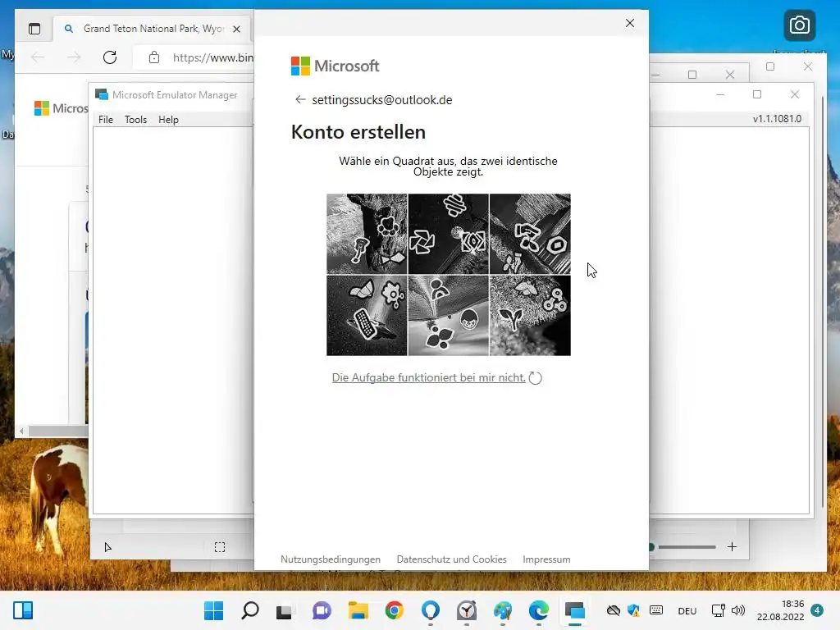Open File Explorer from taskbar

(358, 610)
